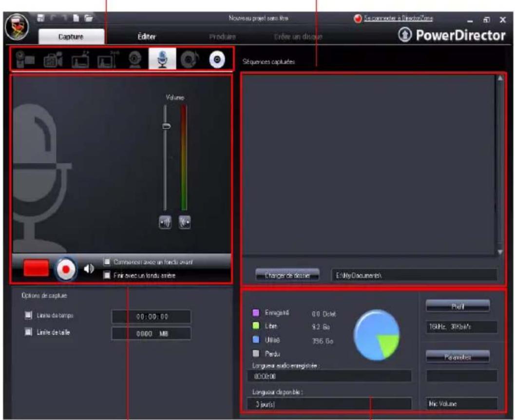Viewport: 515px width, 420px height.
Task: Click the save project floppy icon
Action: 41,18
